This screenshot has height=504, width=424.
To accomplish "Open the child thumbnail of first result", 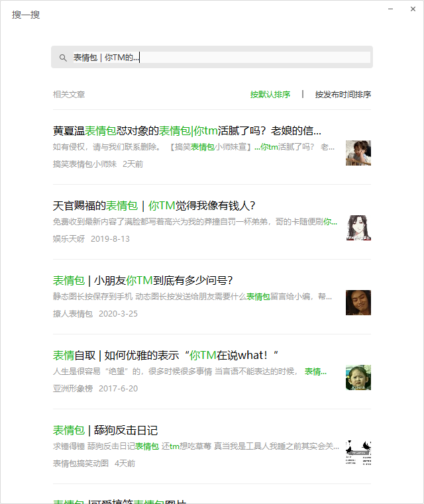I will (x=358, y=153).
